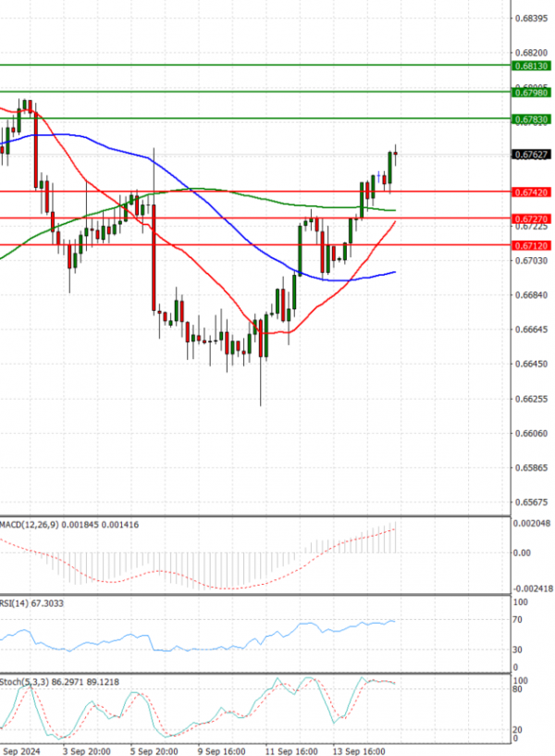The width and height of the screenshot is (555, 756).
Task: Click the Stochastic scale level 80
Action: [x=517, y=689]
